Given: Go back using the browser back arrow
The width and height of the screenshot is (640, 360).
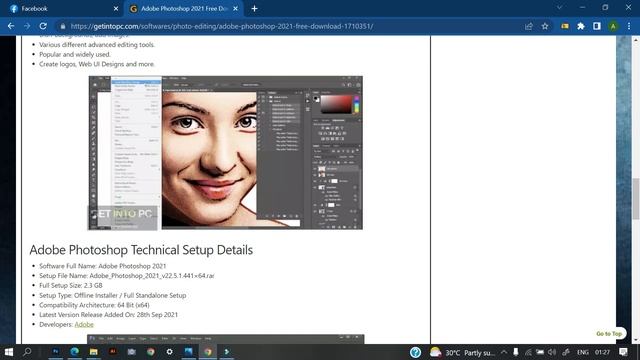Looking at the screenshot, I should coord(11,26).
